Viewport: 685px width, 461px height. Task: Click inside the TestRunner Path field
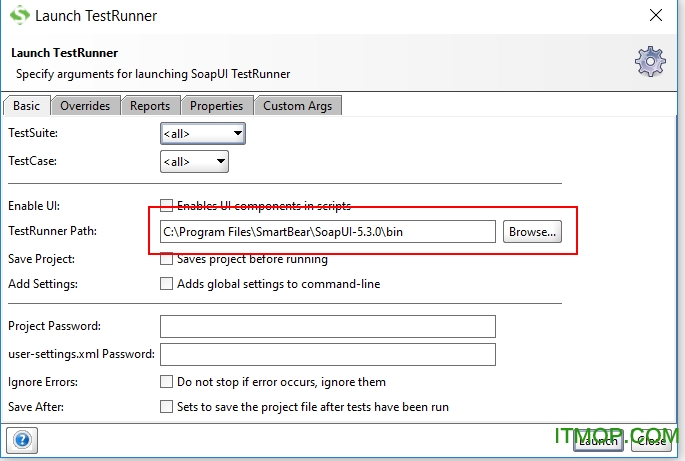[x=328, y=232]
